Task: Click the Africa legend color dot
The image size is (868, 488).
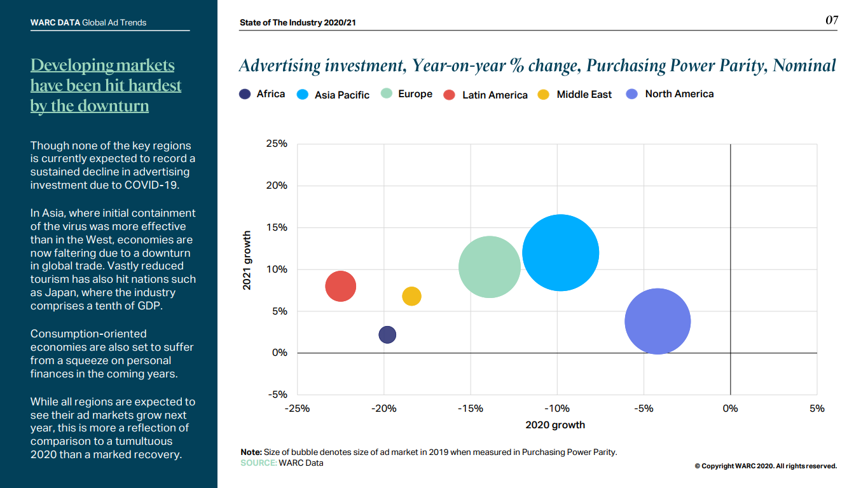Action: click(245, 94)
